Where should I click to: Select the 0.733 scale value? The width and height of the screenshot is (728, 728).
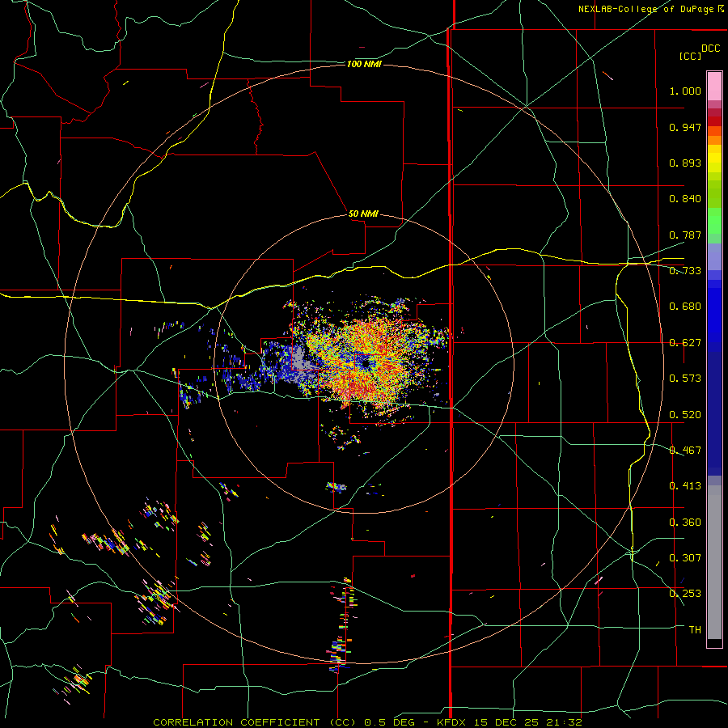pos(685,271)
